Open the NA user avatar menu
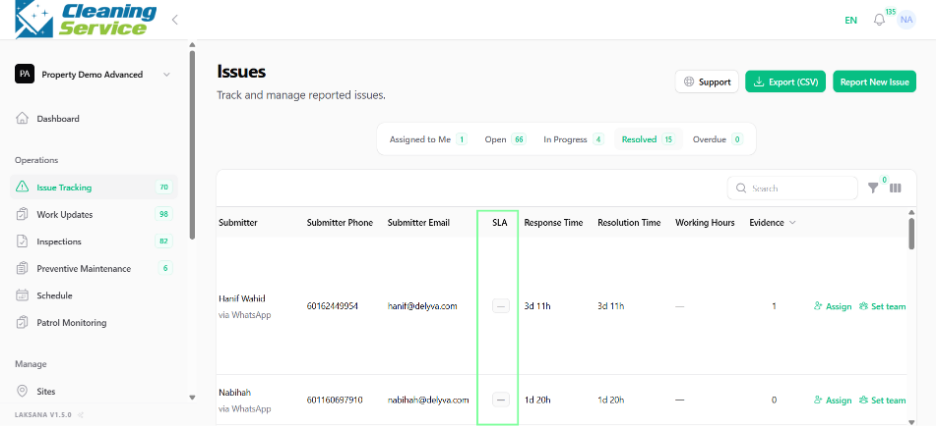Screen dimensions: 936x426 906,20
